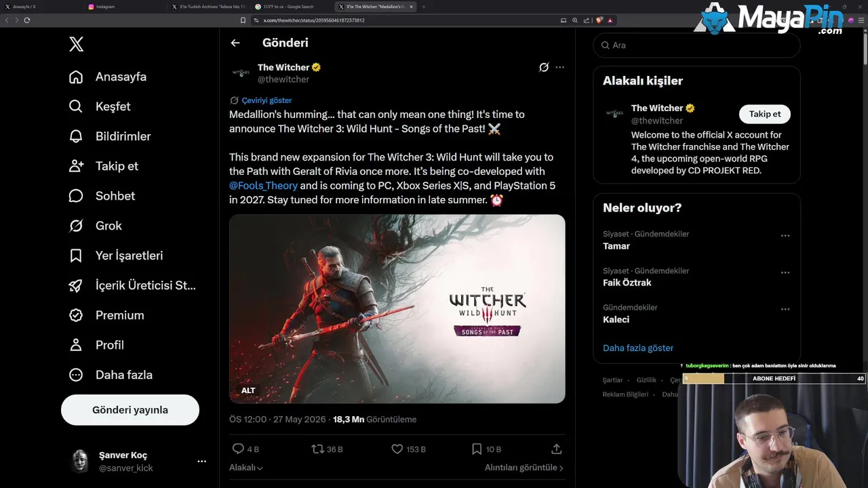Click the Ara search field
The image size is (868, 488).
pos(696,45)
